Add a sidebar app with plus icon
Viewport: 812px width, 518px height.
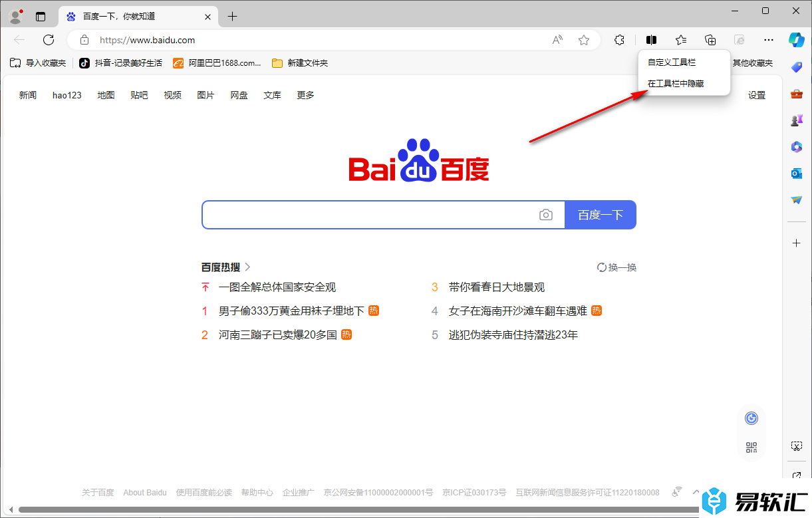[796, 243]
